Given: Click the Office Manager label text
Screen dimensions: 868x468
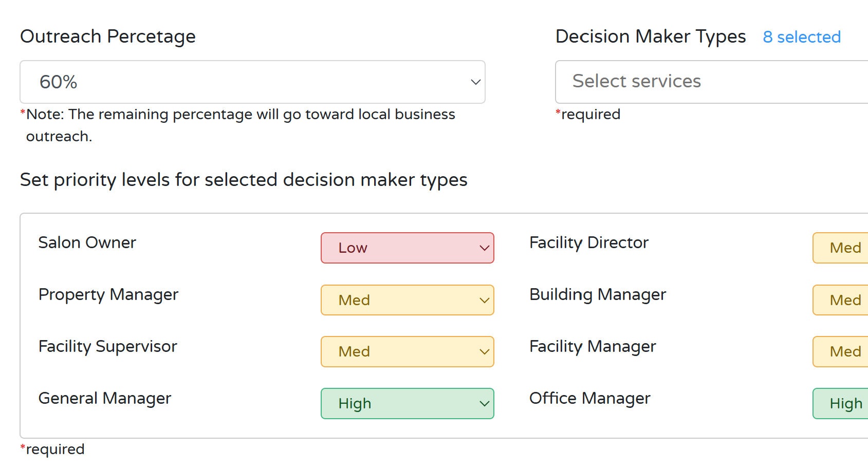Looking at the screenshot, I should pyautogui.click(x=589, y=398).
